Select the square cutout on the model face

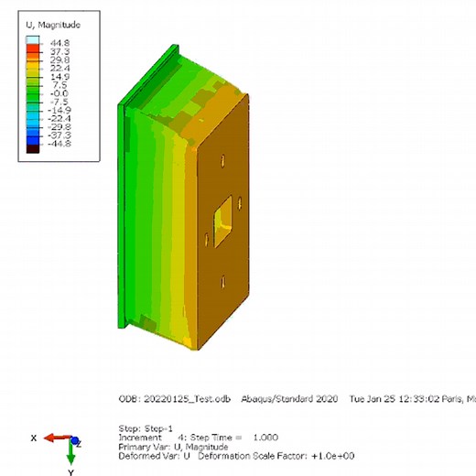point(222,222)
